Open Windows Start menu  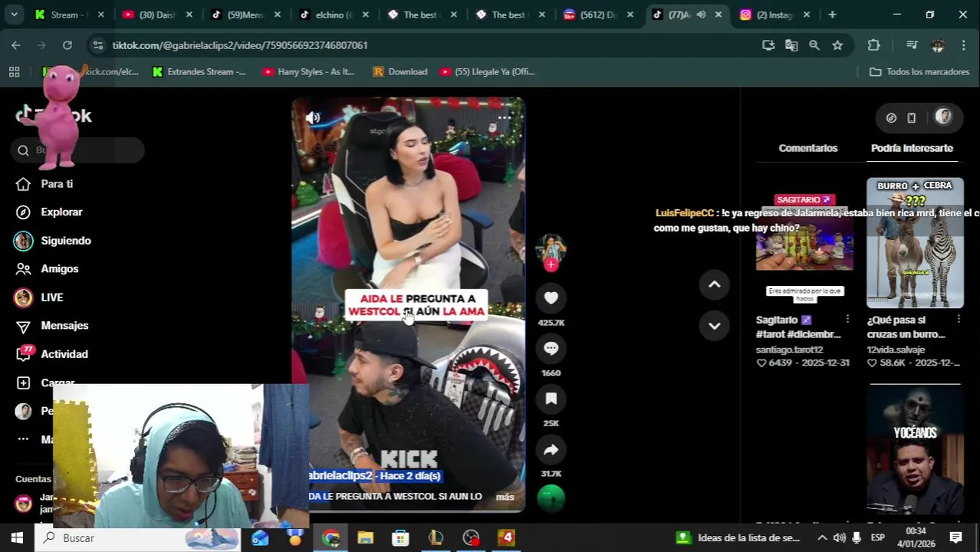(x=17, y=537)
